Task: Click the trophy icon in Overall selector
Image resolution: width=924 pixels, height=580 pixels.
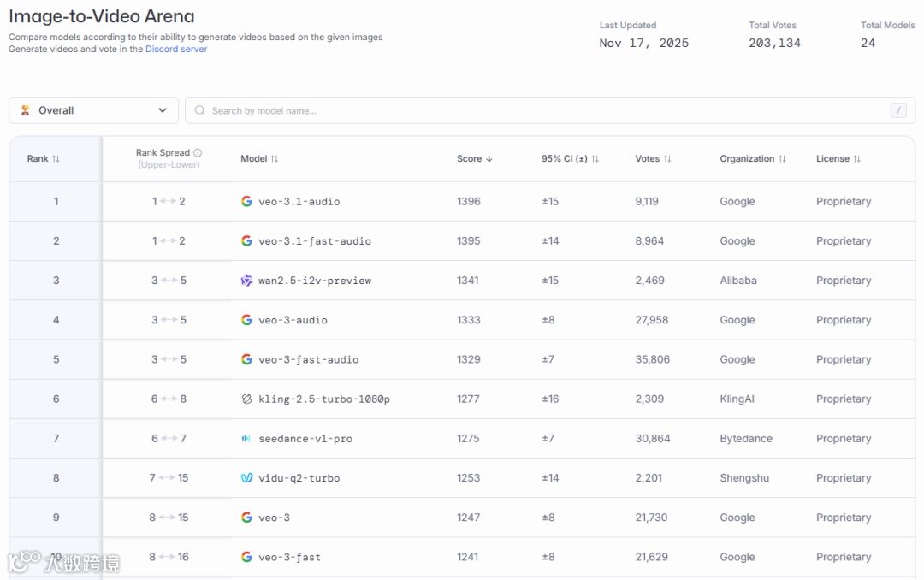Action: point(26,110)
